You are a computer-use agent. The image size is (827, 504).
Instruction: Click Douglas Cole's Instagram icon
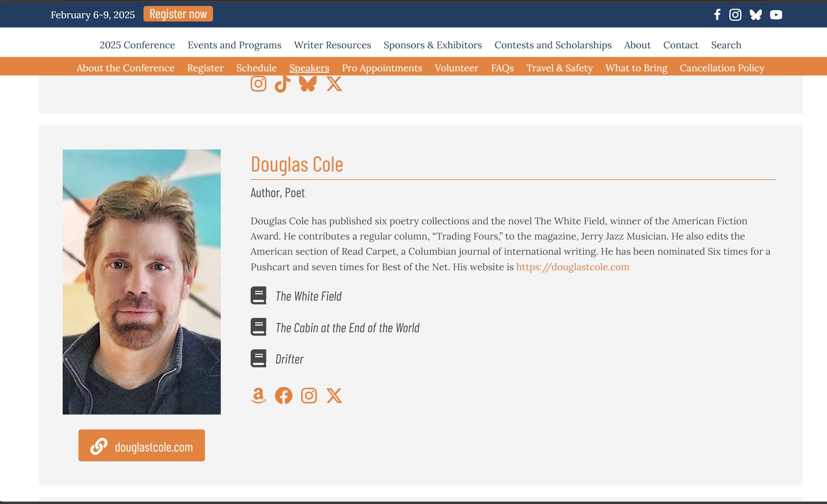pyautogui.click(x=309, y=395)
